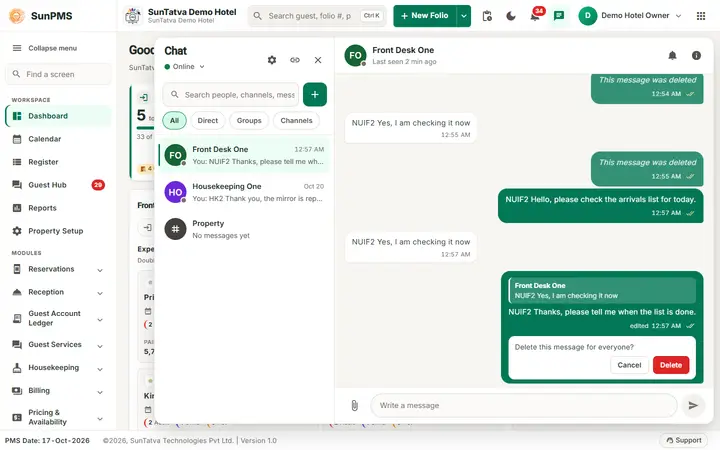Click the 12:54 AM deleted message

(x=647, y=87)
